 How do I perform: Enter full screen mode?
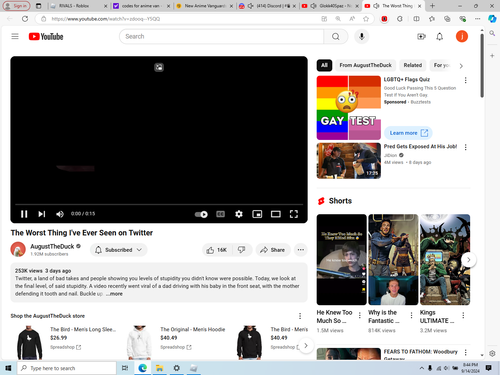(x=294, y=214)
